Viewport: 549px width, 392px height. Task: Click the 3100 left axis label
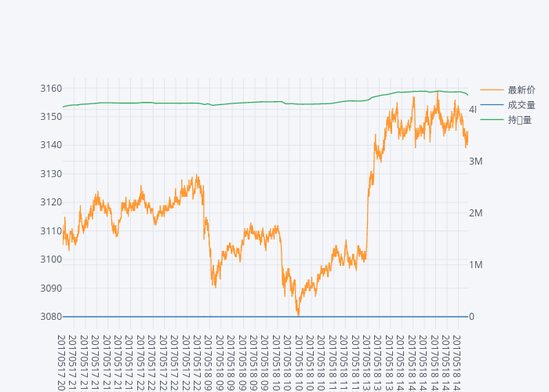[51, 260]
